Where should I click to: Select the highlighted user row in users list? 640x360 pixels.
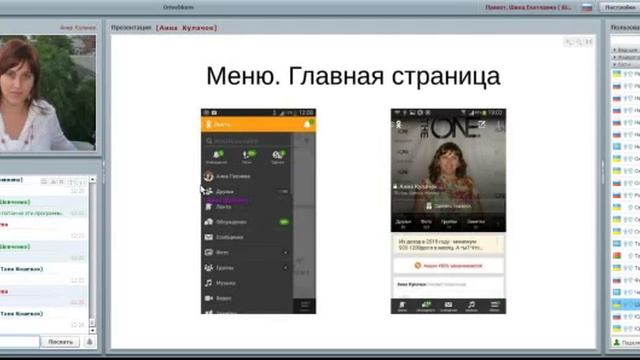tap(626, 304)
